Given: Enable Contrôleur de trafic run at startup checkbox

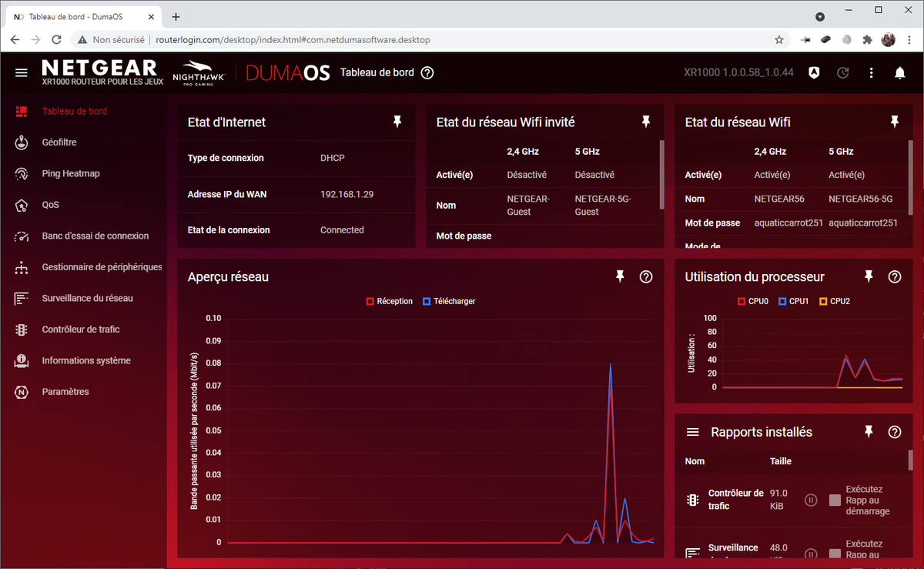Looking at the screenshot, I should click(835, 500).
